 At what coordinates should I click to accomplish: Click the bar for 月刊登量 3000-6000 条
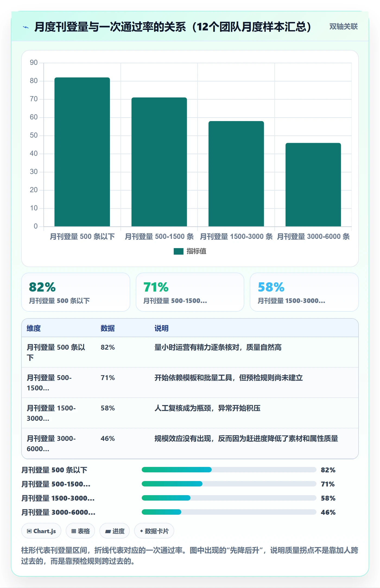(x=313, y=185)
